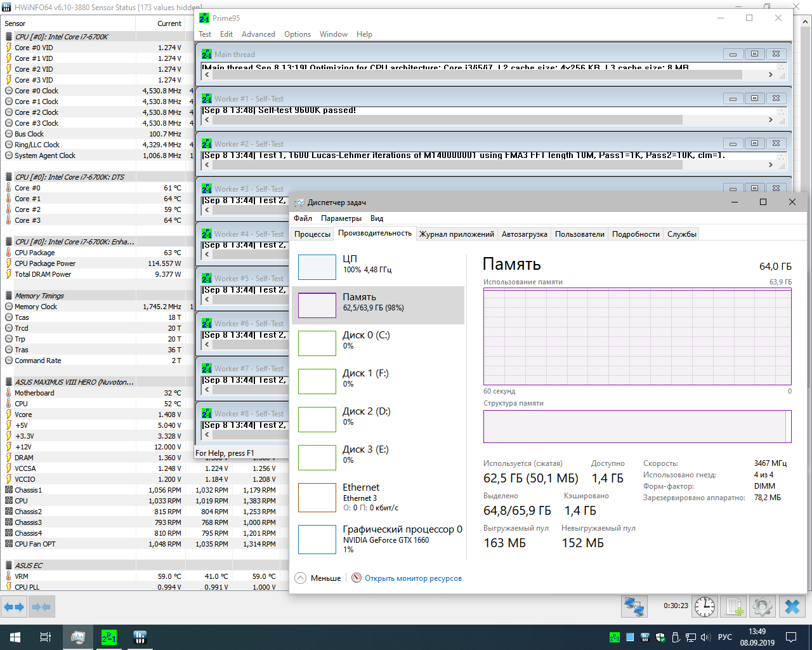Click the Worker #4 window icon
The width and height of the screenshot is (812, 650).
tap(207, 234)
